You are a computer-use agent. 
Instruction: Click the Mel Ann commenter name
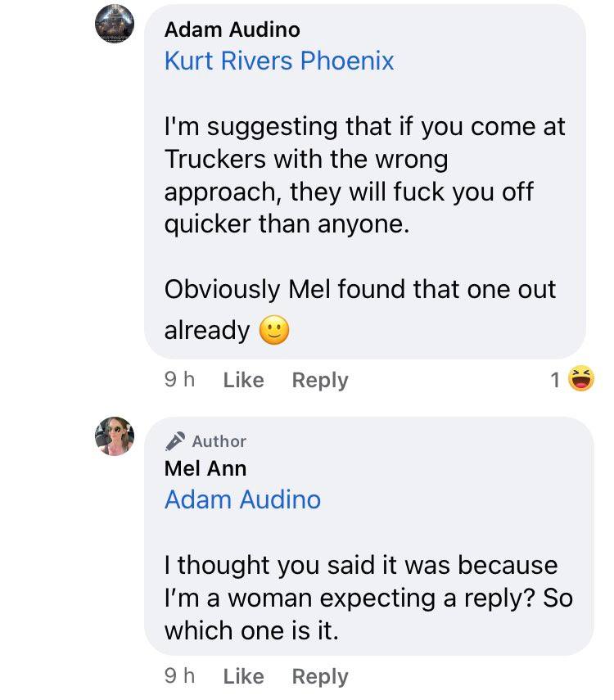pos(205,468)
